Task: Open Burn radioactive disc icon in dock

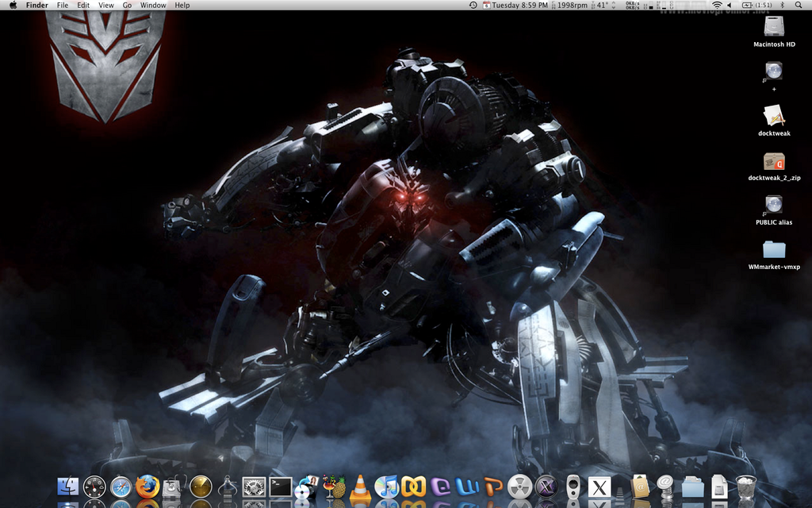Action: [x=519, y=487]
